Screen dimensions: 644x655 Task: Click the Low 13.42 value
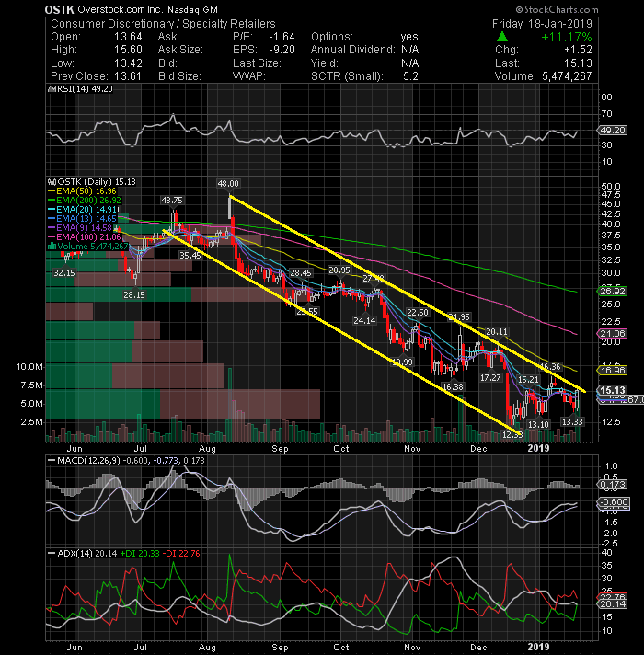(x=128, y=63)
